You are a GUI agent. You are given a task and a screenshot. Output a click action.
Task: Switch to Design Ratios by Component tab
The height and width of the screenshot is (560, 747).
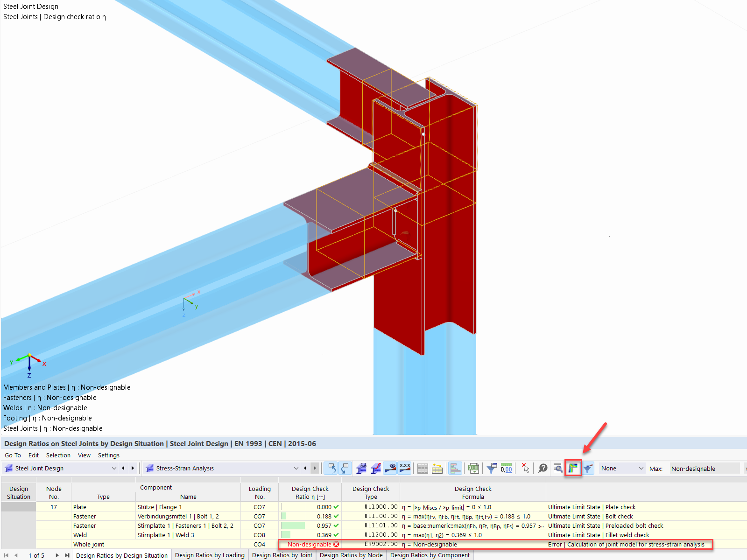tap(430, 555)
